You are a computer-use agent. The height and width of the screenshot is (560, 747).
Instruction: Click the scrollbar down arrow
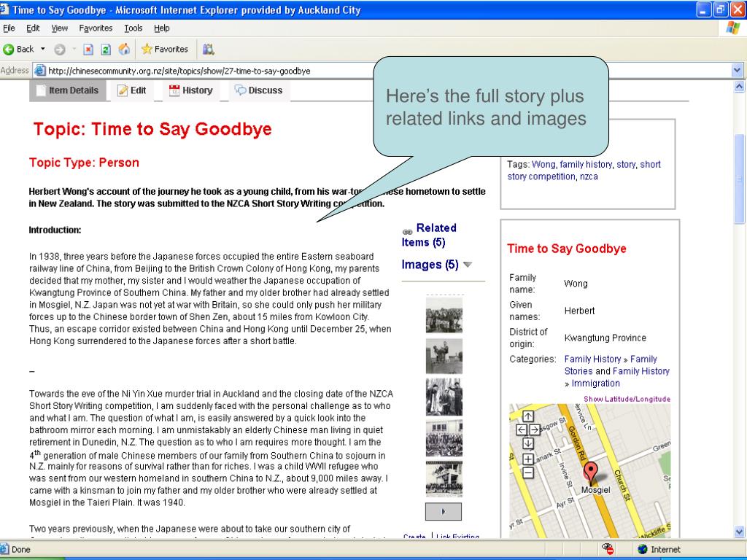tap(739, 532)
